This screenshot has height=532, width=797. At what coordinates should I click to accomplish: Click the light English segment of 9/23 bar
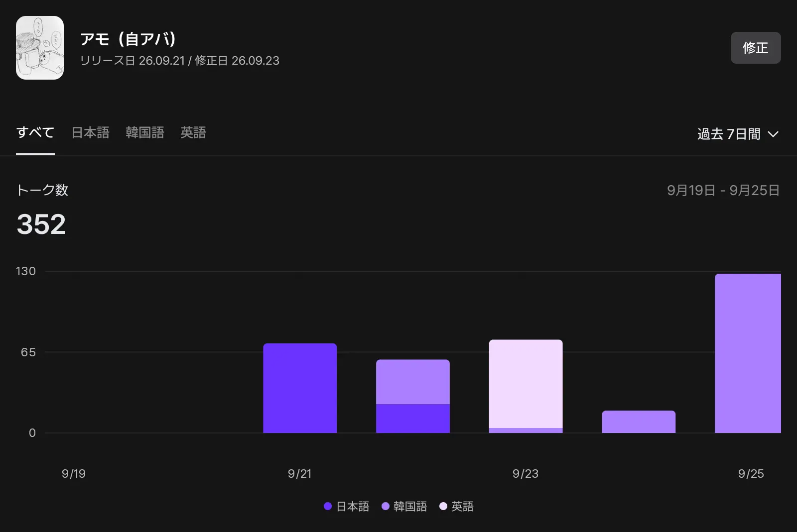tap(526, 384)
